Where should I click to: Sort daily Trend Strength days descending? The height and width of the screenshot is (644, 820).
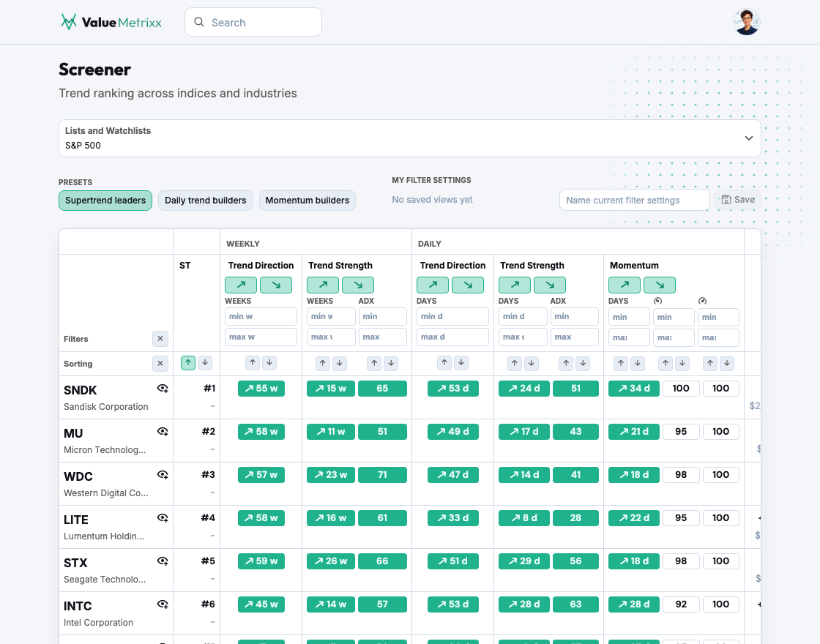pos(532,363)
